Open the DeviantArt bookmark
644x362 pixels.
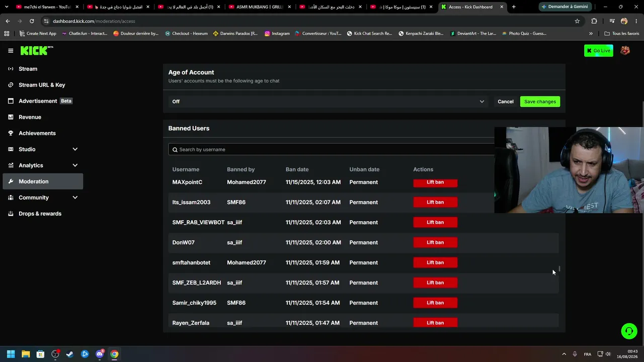tap(473, 34)
